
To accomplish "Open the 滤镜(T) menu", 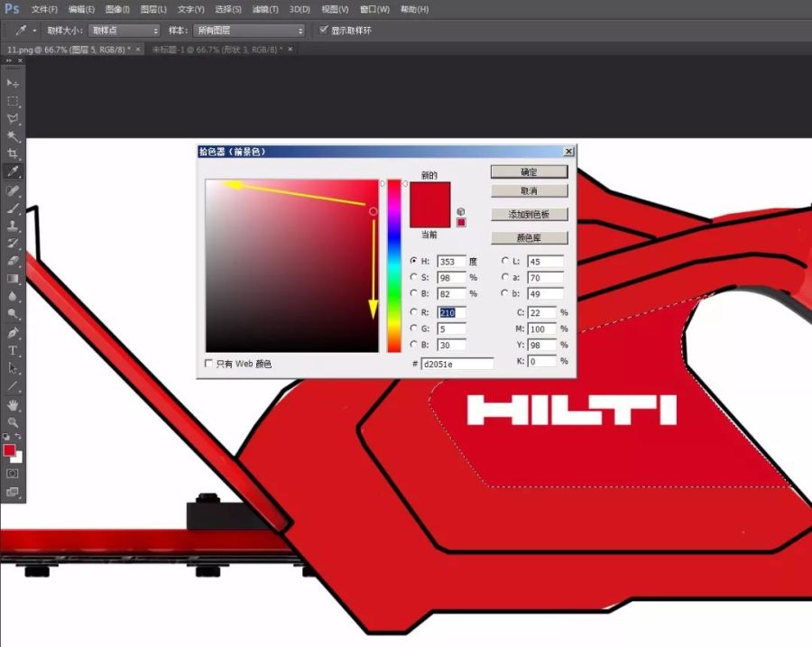I will (265, 9).
